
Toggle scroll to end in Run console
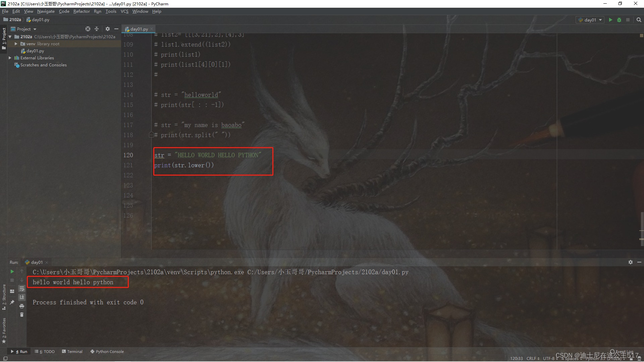click(22, 297)
